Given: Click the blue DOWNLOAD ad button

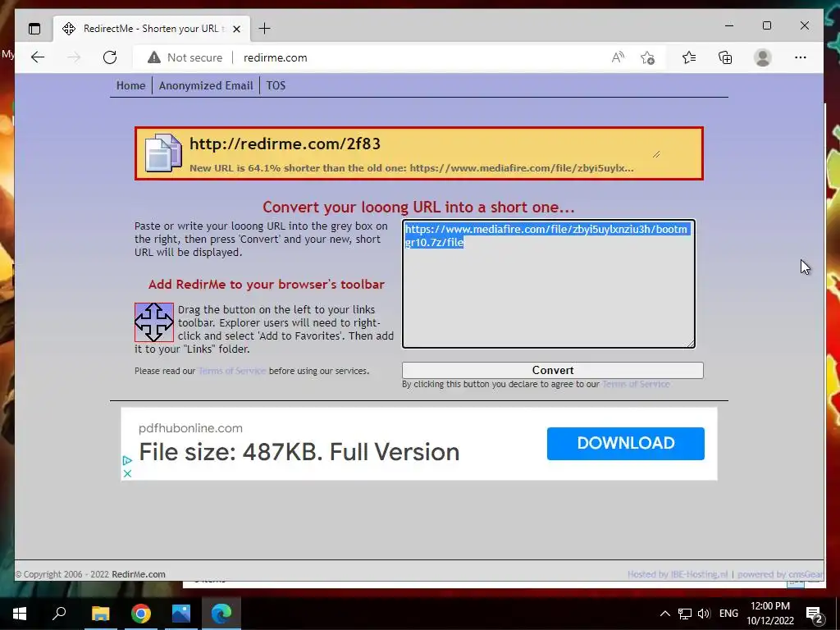Looking at the screenshot, I should click(626, 443).
